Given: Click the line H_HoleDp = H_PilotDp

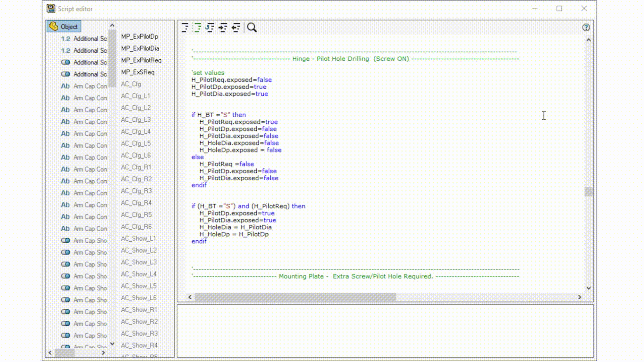Looking at the screenshot, I should tap(234, 234).
